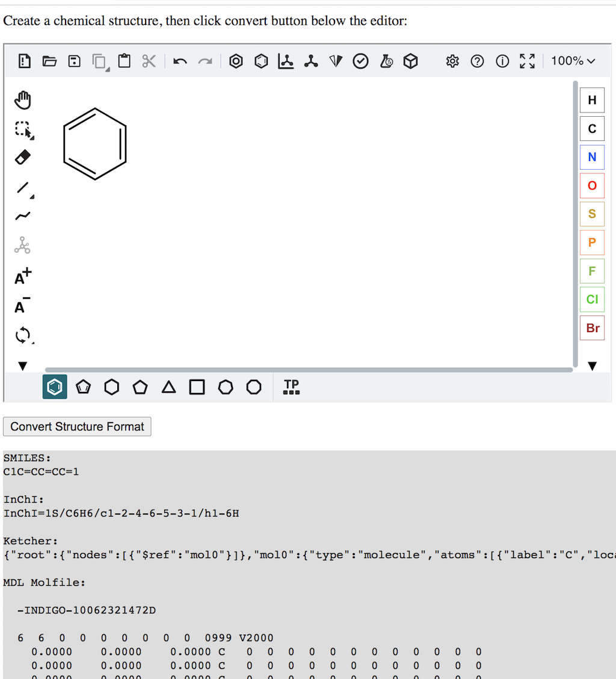
Task: Expand the left toolbar down arrow
Action: [x=23, y=365]
